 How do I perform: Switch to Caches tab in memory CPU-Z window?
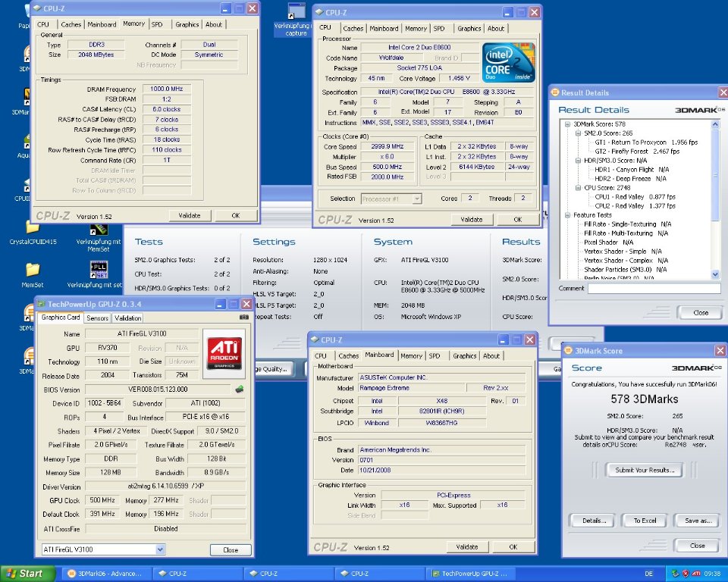(x=71, y=24)
